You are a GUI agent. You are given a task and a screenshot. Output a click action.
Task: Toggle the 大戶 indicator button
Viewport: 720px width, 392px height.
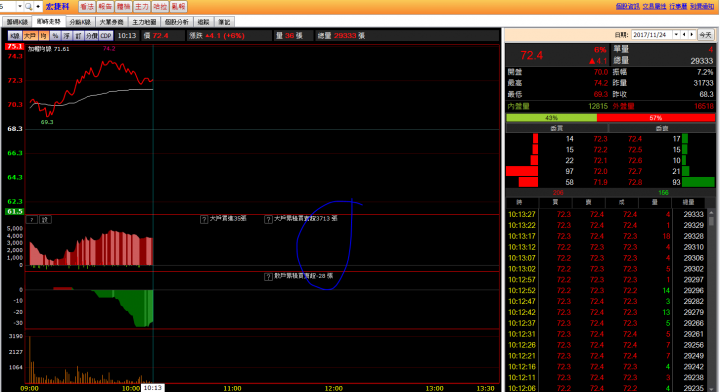coord(30,36)
